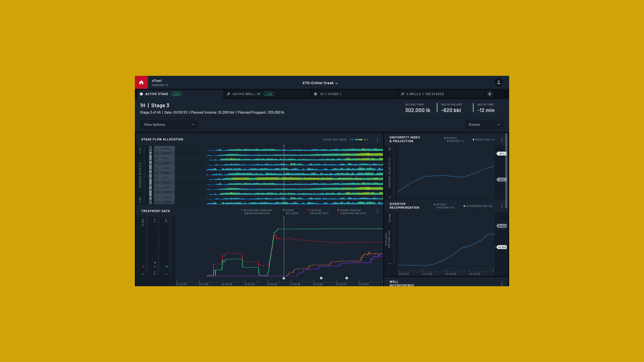The height and width of the screenshot is (362, 644).
Task: Toggle Slurry Rate (BPM) legend series
Action: (291, 212)
